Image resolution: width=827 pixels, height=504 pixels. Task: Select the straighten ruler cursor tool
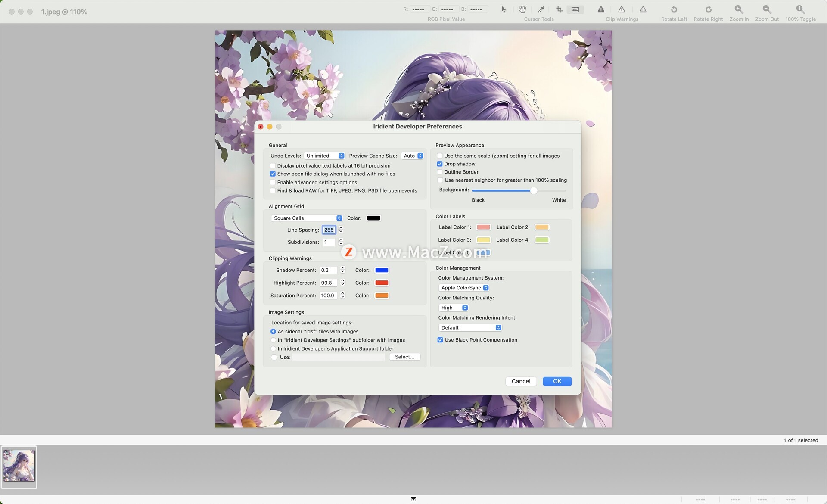tap(575, 9)
